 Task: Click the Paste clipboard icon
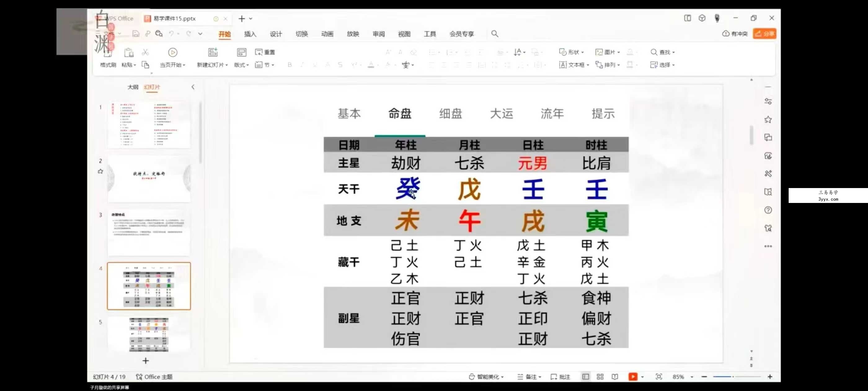point(129,52)
